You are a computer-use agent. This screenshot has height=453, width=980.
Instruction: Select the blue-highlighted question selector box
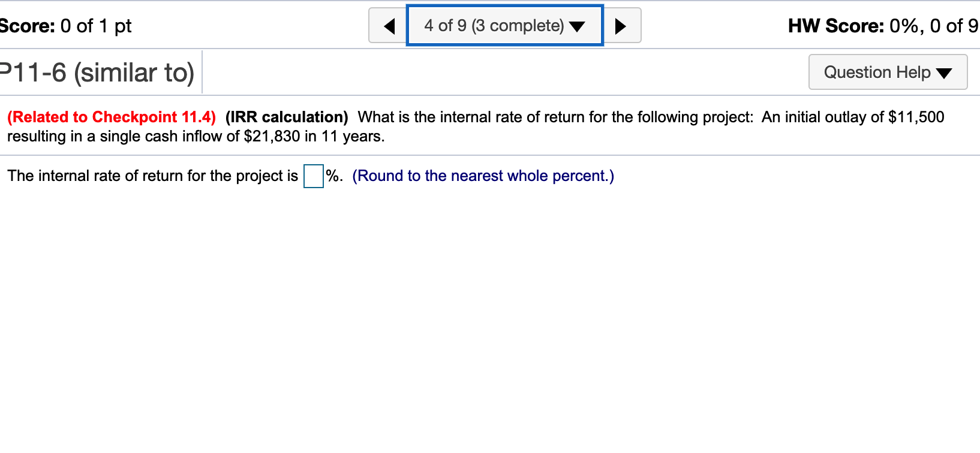[x=504, y=25]
